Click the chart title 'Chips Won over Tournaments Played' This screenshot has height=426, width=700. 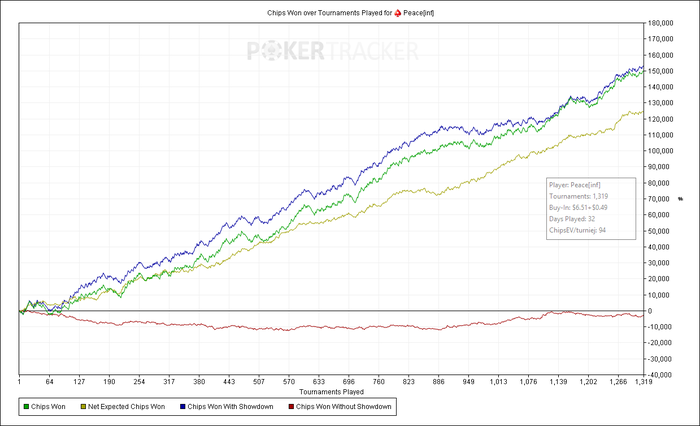click(x=325, y=13)
